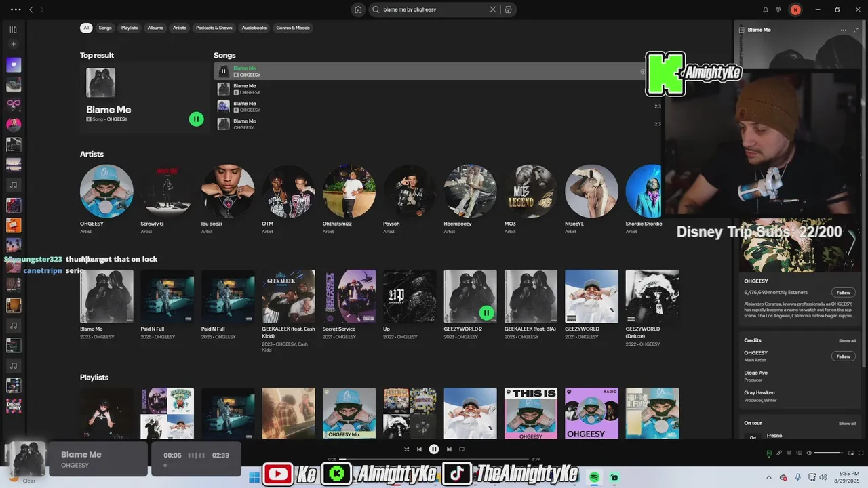Seek within the song progress bar
The height and width of the screenshot is (488, 868).
(434, 460)
